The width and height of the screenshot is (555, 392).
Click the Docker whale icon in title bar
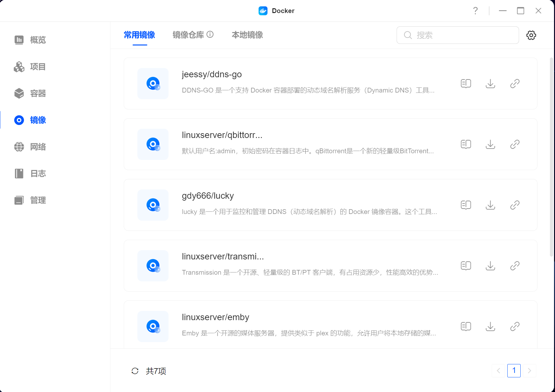[x=263, y=11]
